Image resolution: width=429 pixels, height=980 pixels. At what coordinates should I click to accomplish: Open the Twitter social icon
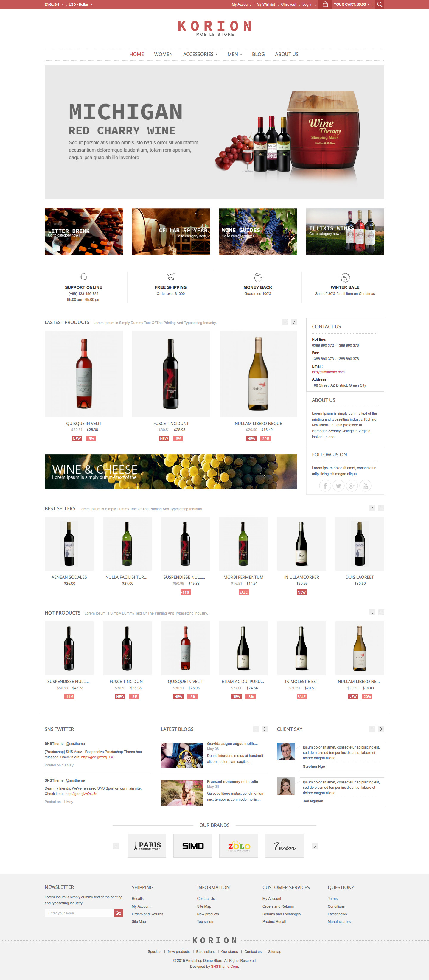click(338, 486)
